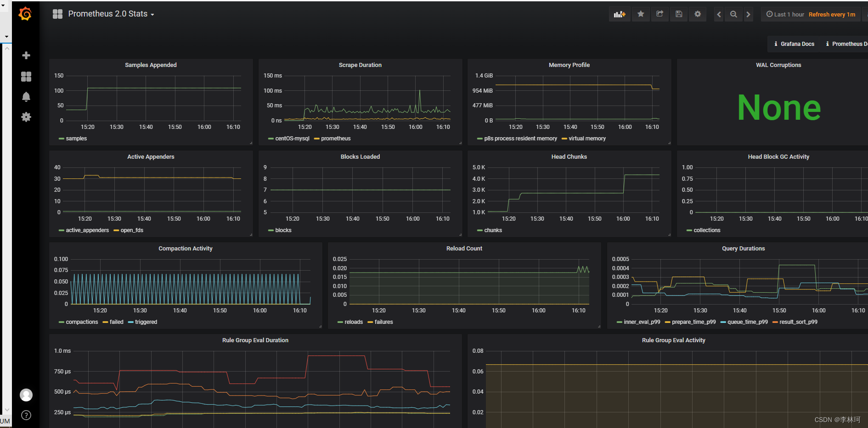Open the Grafana Docs link
Image resolution: width=868 pixels, height=428 pixels.
tap(794, 44)
